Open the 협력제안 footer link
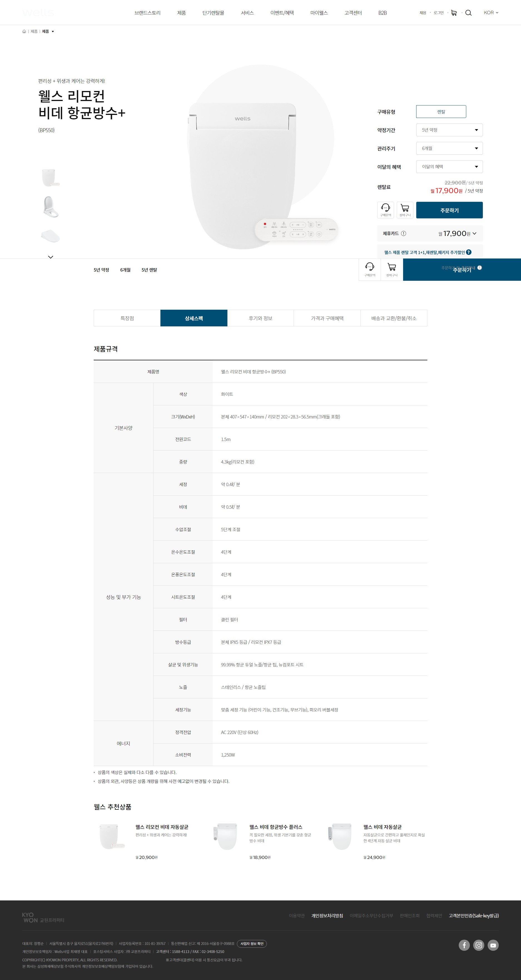 [434, 915]
